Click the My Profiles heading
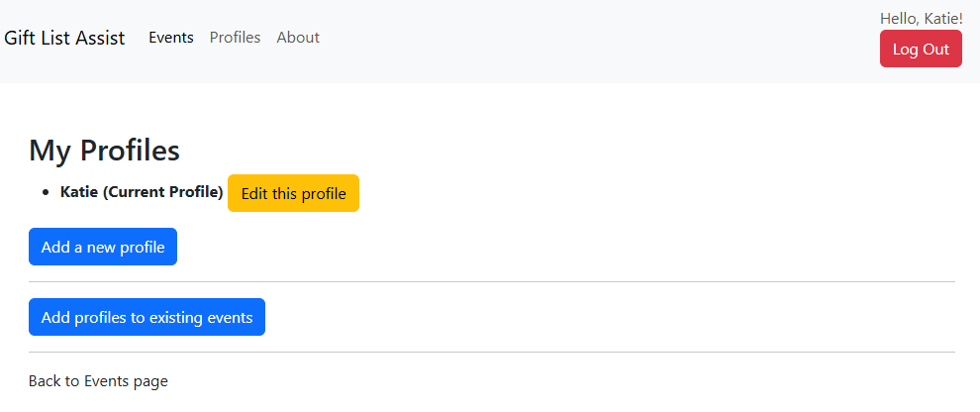The image size is (980, 412). pos(104,151)
